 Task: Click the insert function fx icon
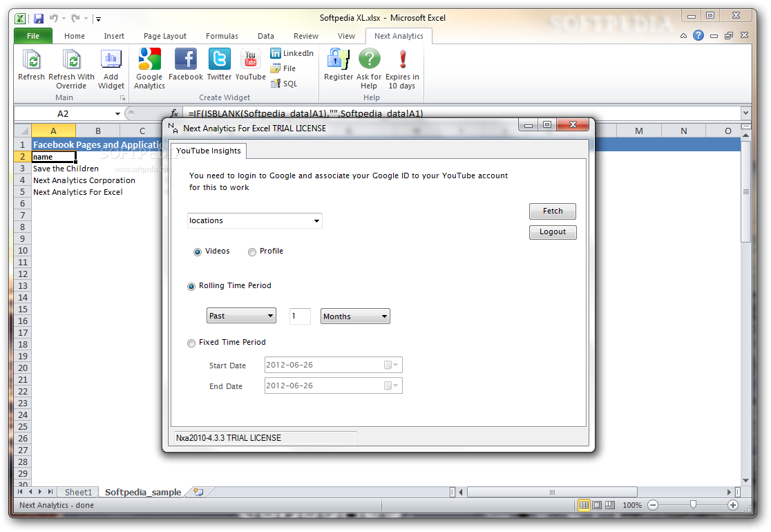pos(174,113)
